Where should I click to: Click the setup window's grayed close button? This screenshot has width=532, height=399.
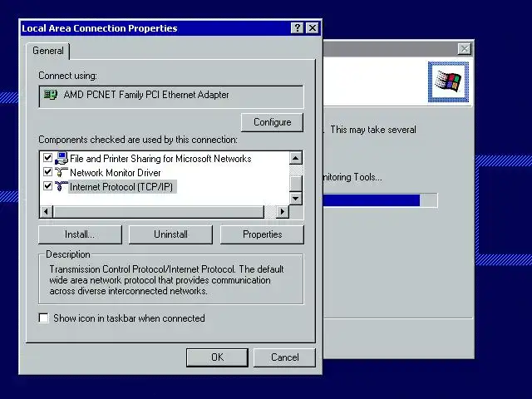click(x=464, y=49)
